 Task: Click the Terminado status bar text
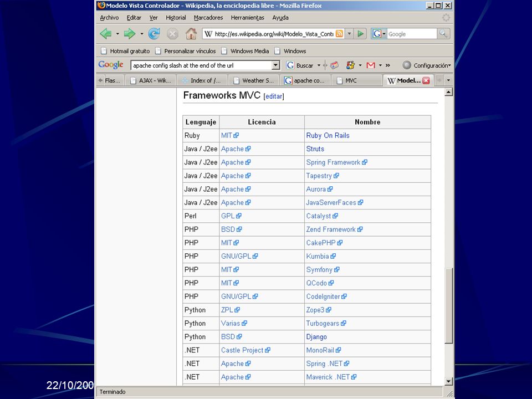click(112, 392)
